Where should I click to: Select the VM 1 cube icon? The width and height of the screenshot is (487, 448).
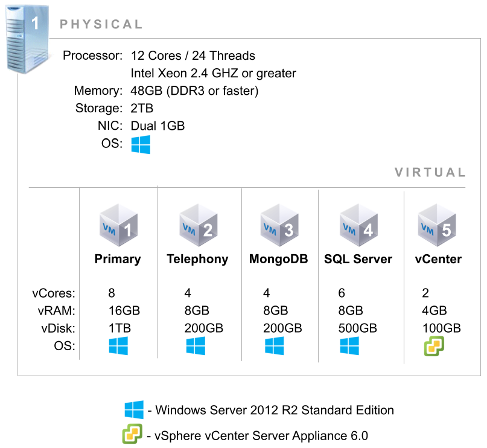tap(118, 225)
